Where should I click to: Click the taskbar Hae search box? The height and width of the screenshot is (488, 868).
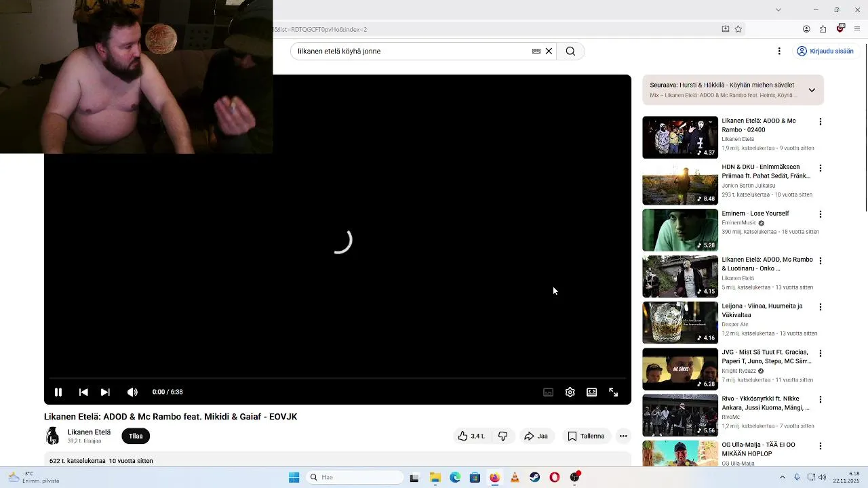354,477
